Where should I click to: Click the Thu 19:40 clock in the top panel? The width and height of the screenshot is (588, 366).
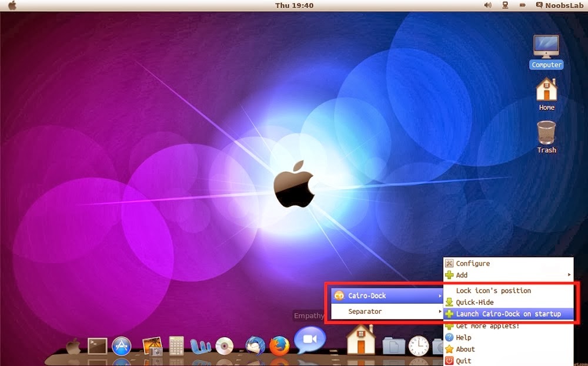[294, 5]
